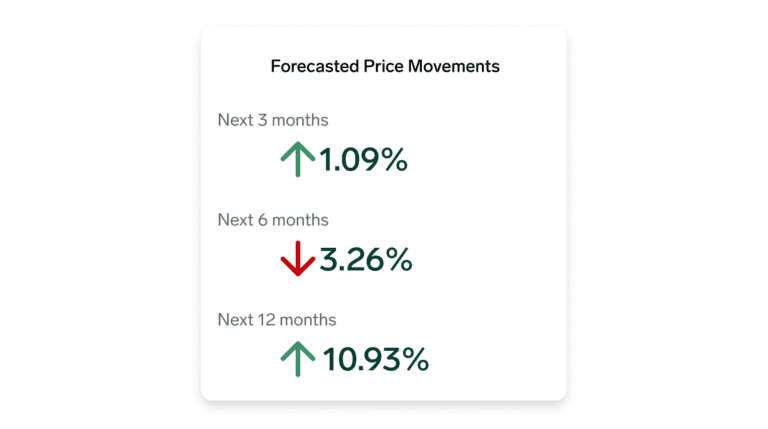Screen dimensions: 768x429
Task: Click the percent sign after 3.26
Action: [399, 260]
